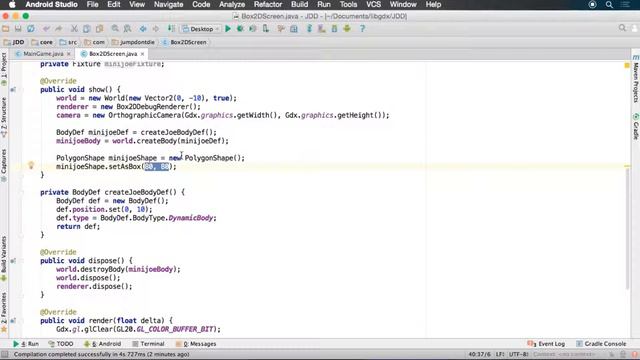Navigate back with the blue arrow icon
The height and width of the screenshot is (360, 640).
point(143,29)
